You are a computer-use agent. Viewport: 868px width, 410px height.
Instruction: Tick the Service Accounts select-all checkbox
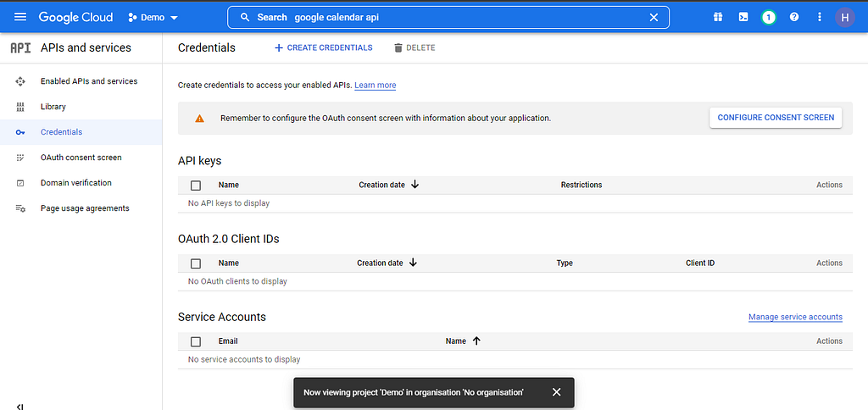(x=196, y=341)
